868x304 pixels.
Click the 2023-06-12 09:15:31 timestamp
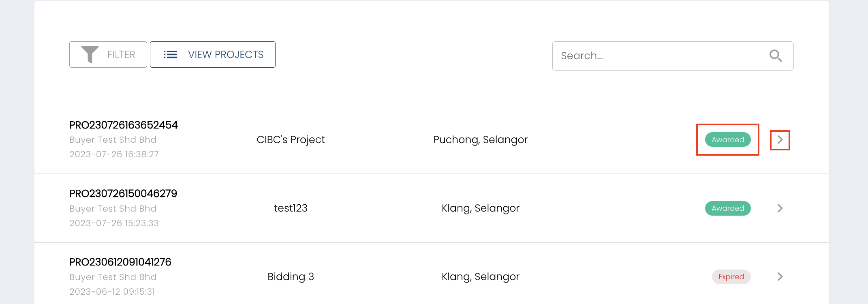point(112,291)
